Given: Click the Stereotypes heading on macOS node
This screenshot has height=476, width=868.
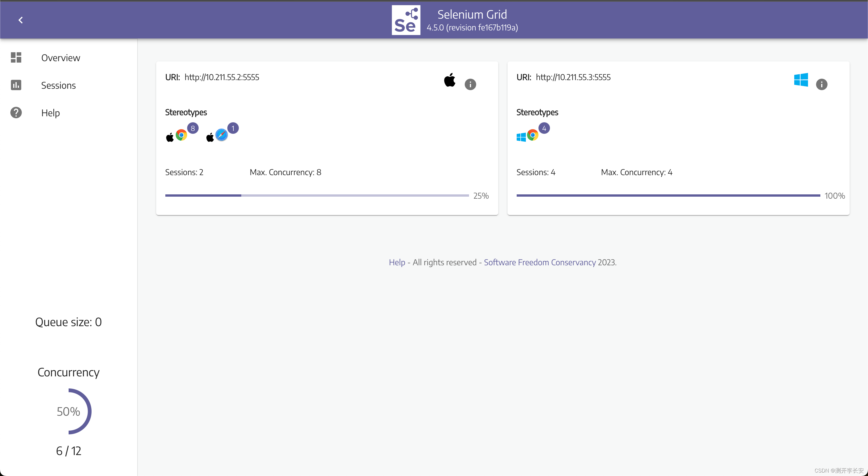Looking at the screenshot, I should click(x=186, y=112).
